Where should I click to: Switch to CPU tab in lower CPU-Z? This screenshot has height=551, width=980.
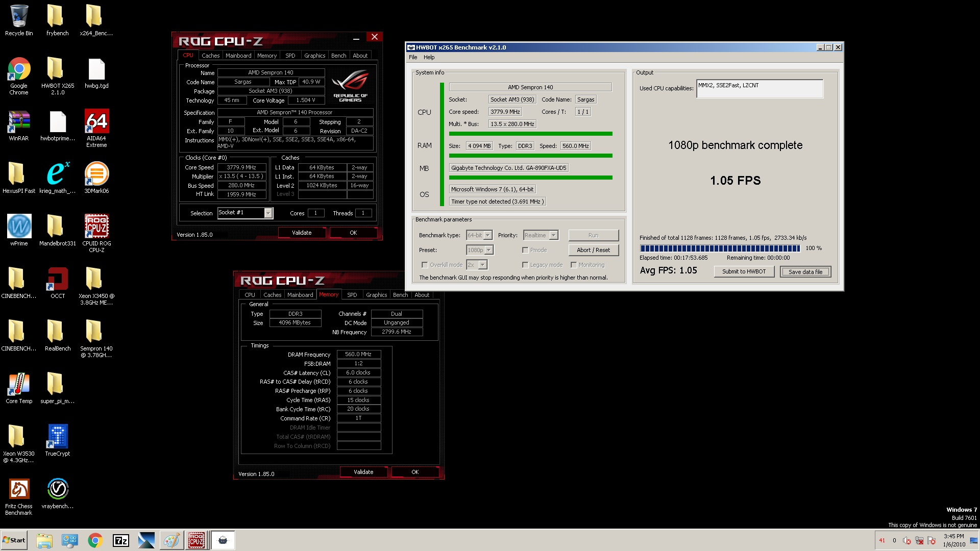tap(250, 295)
